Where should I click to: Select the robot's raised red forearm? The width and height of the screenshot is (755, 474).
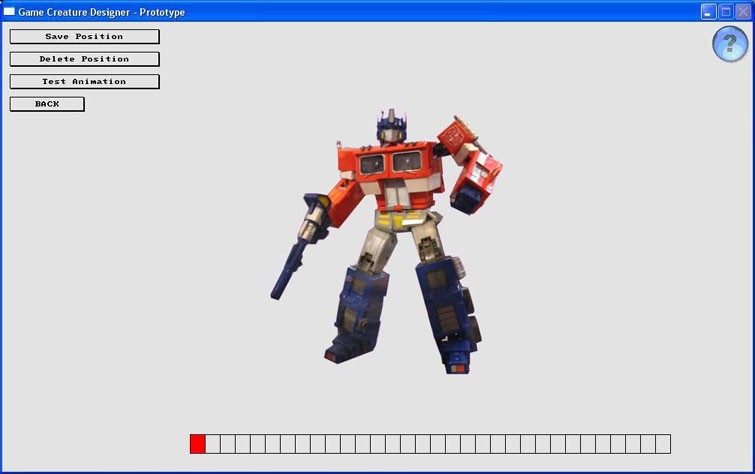click(x=477, y=178)
